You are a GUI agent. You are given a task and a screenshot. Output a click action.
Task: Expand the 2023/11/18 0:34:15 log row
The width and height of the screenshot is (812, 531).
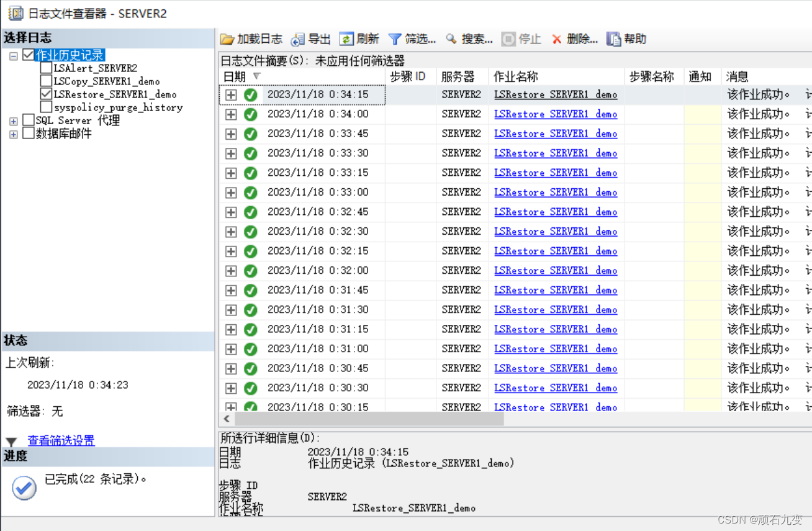[x=231, y=95]
